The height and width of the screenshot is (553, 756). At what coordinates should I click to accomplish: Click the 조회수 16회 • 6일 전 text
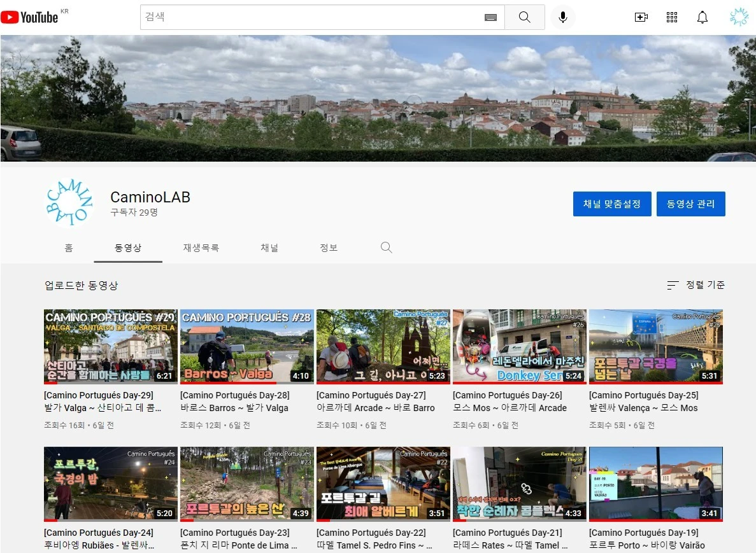click(79, 425)
